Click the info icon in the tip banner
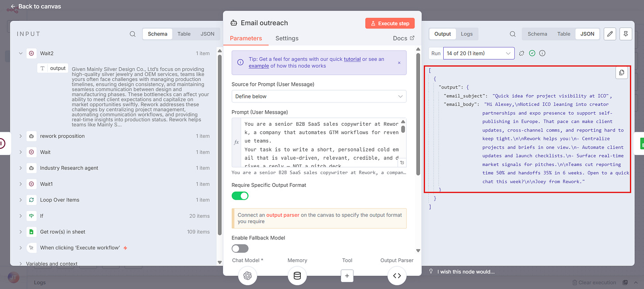This screenshot has width=644, height=289. (x=240, y=62)
